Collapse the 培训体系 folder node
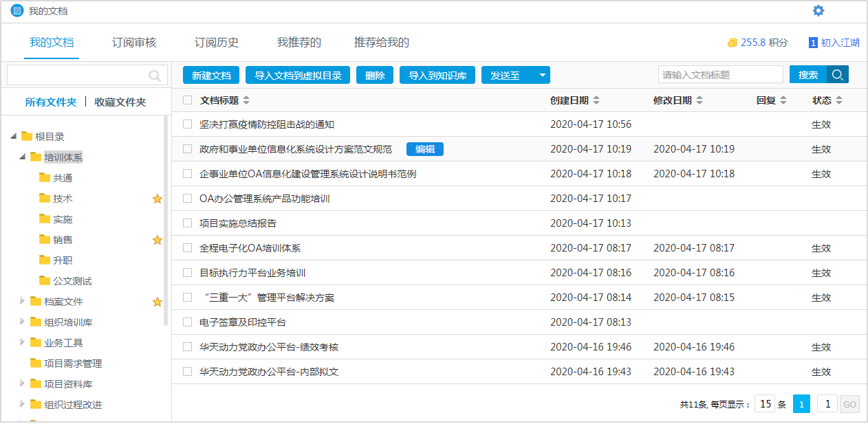Image resolution: width=868 pixels, height=424 pixels. [x=22, y=157]
